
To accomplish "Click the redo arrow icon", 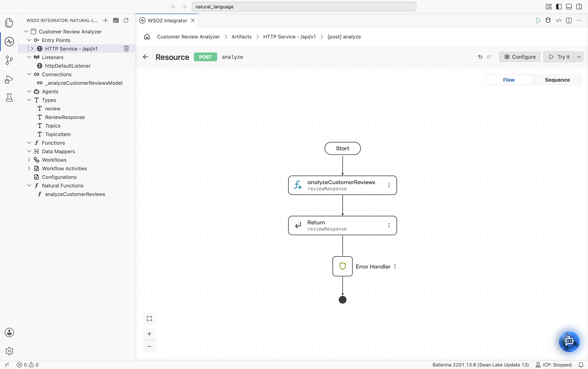I will click(489, 57).
